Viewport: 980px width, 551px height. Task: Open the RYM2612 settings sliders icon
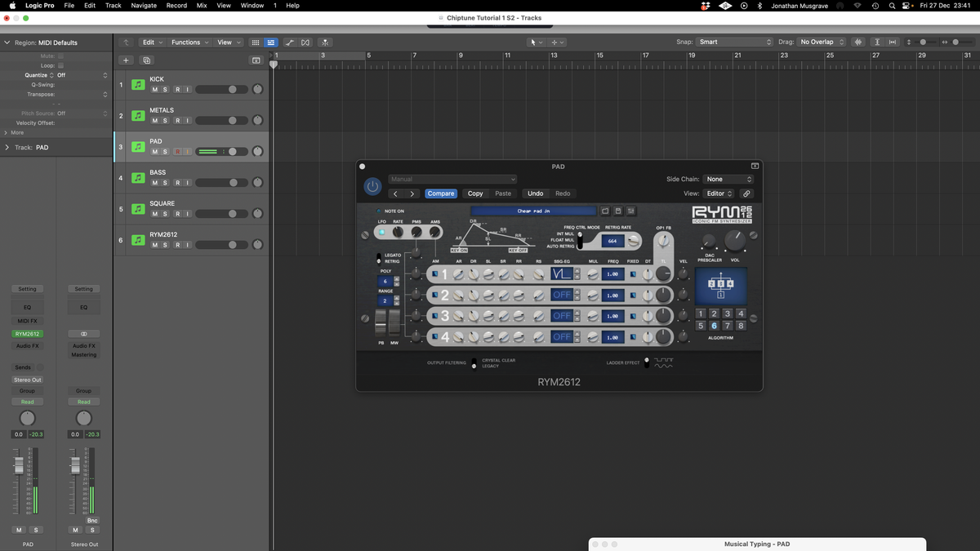631,211
